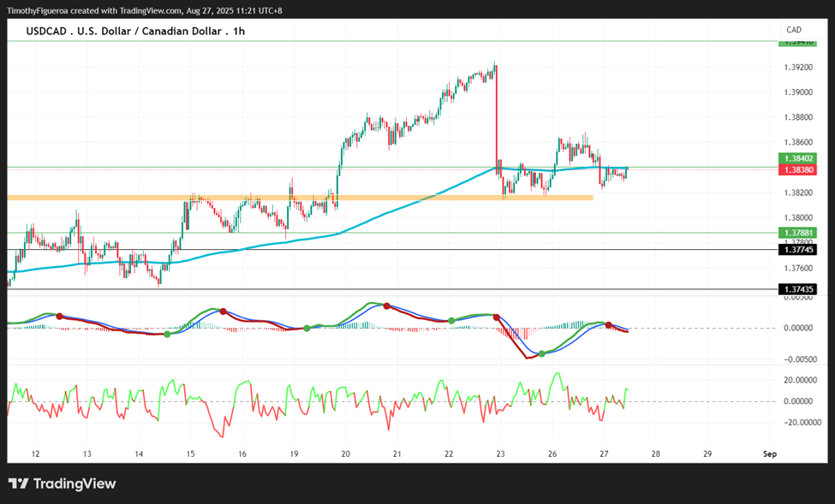Screen dimensions: 835x504
Task: Click the red MACD crossover dot near 23
Action: point(497,317)
